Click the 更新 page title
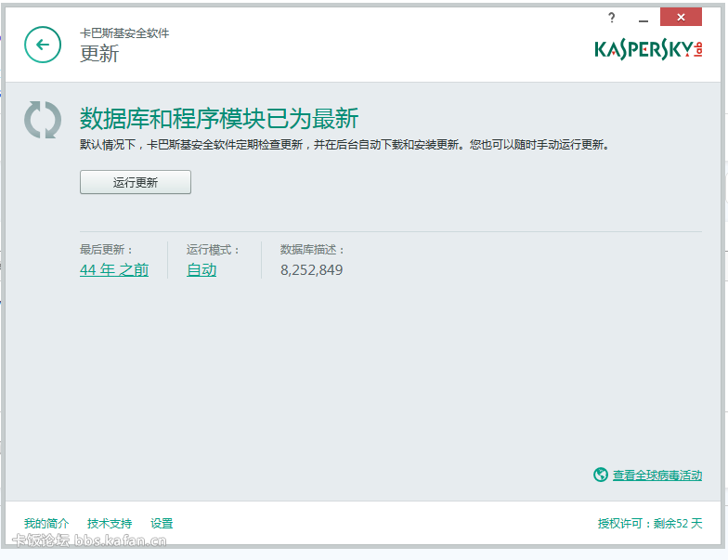The width and height of the screenshot is (728, 560). 99,54
